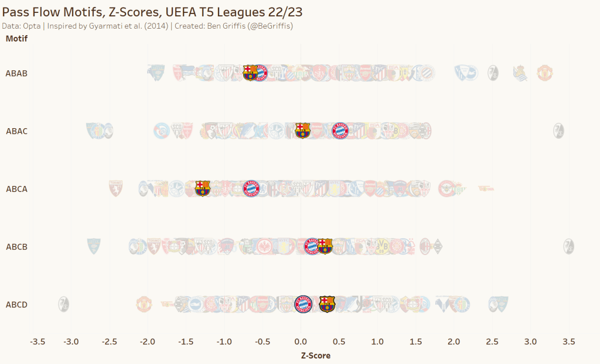The height and width of the screenshot is (364, 600).
Task: Click Union Berlin logo in ABCA row
Action: [486, 188]
